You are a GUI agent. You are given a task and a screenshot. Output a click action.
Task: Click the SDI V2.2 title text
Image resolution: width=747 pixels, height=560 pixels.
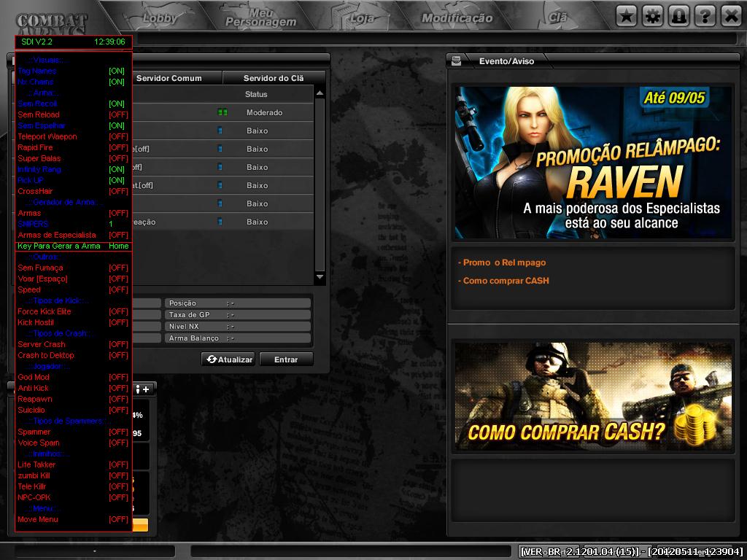[36, 42]
